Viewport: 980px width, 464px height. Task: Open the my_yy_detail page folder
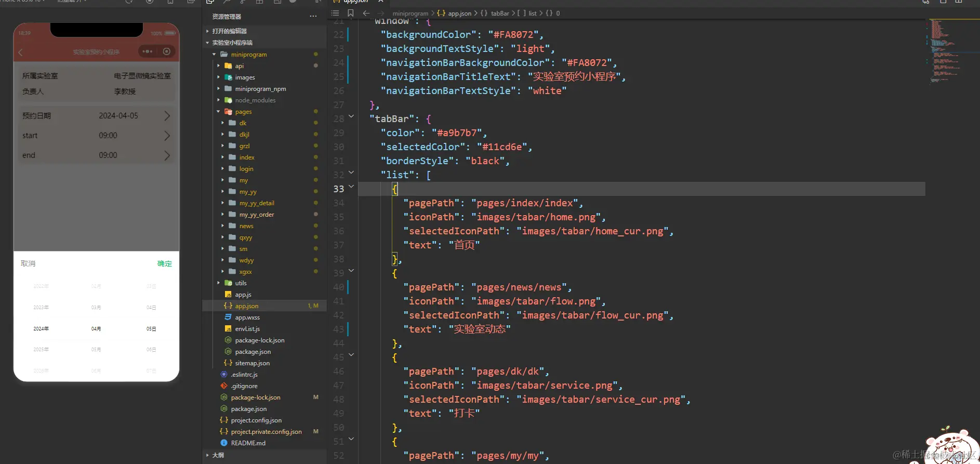(257, 203)
